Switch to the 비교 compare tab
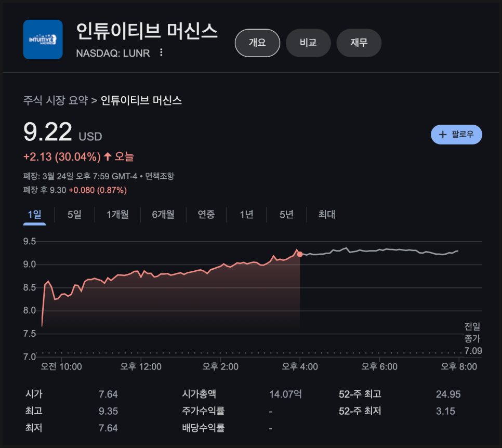This screenshot has width=502, height=448. [308, 43]
